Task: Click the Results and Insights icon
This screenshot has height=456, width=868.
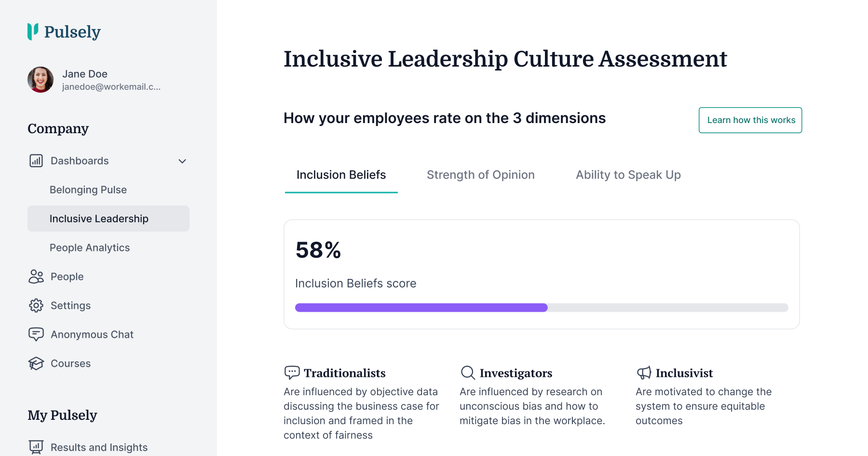Action: click(x=36, y=447)
